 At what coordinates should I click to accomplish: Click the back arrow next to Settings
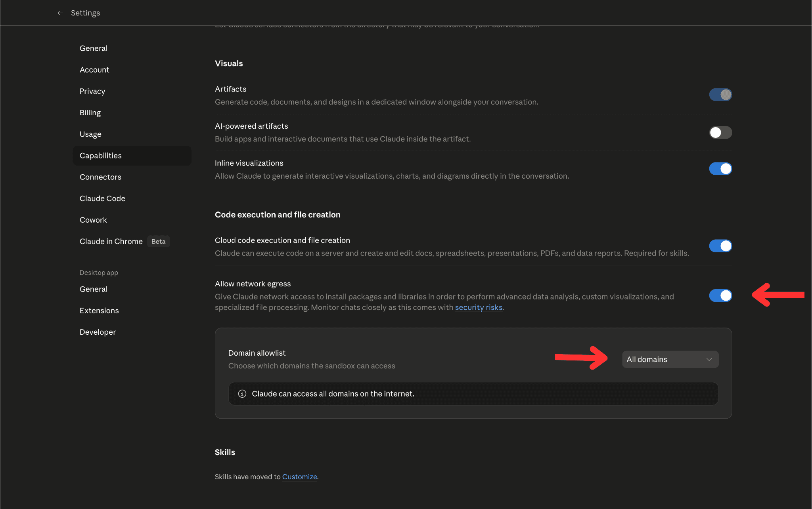(x=60, y=13)
